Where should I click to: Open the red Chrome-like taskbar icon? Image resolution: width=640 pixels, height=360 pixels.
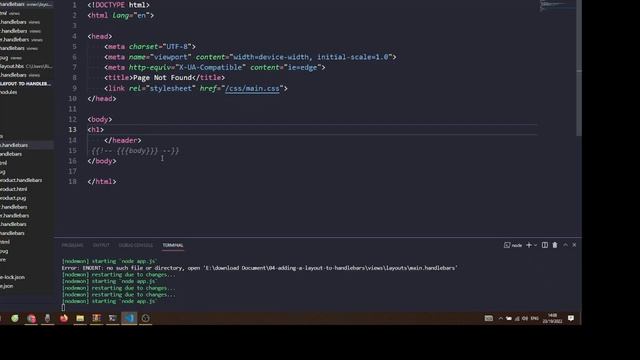31,318
